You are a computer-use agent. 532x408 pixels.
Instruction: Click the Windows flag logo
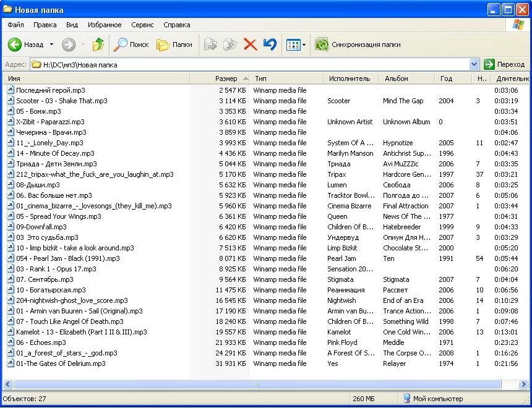point(518,25)
